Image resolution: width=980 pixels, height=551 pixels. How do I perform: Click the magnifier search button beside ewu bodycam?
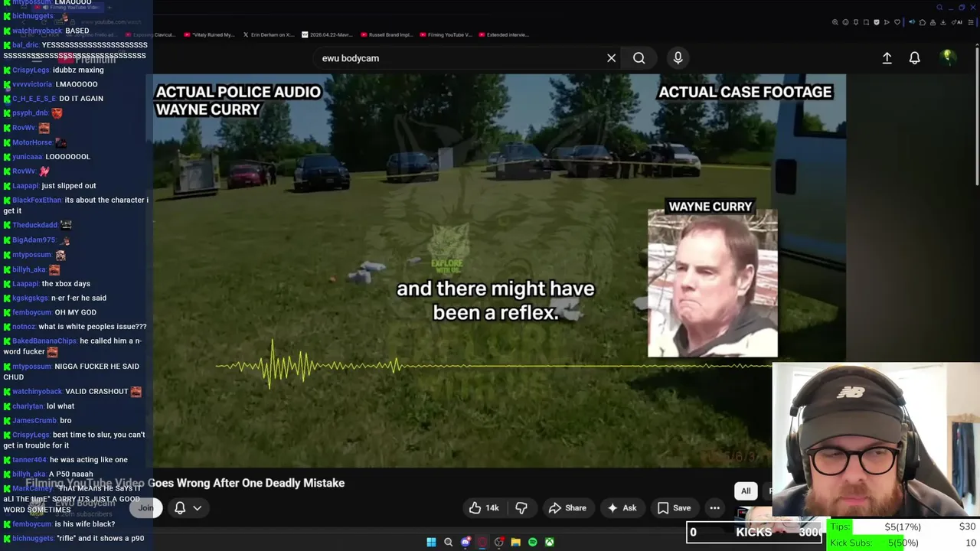(639, 58)
